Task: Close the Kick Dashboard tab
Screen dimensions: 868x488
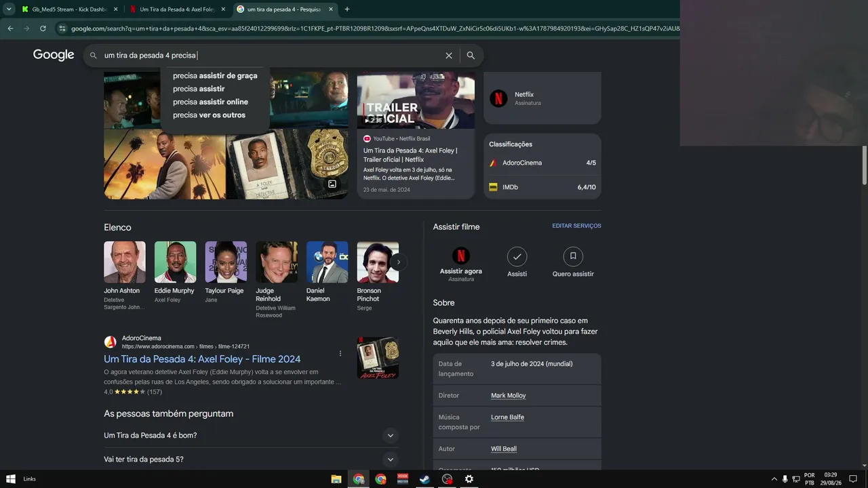Action: tap(115, 9)
